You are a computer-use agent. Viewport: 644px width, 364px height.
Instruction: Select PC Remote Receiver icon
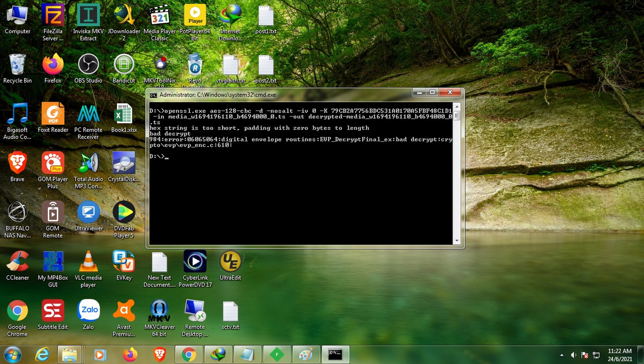[88, 121]
